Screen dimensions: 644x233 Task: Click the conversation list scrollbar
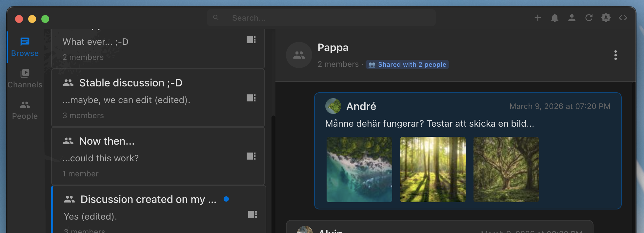click(x=273, y=173)
